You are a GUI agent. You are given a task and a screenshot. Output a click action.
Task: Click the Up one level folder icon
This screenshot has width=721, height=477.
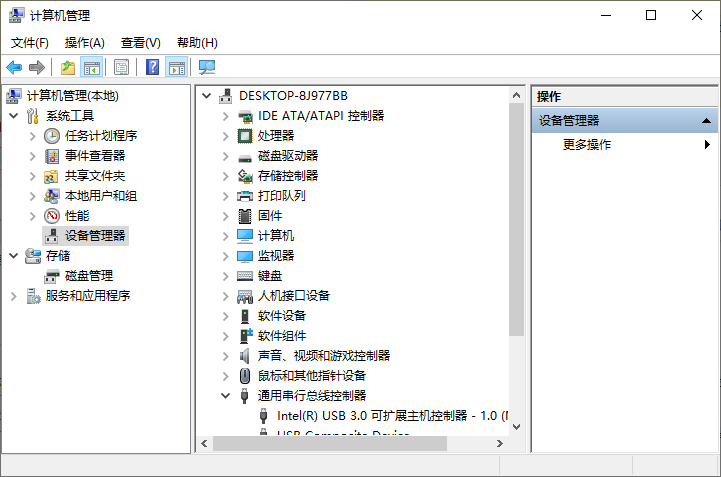click(x=68, y=68)
